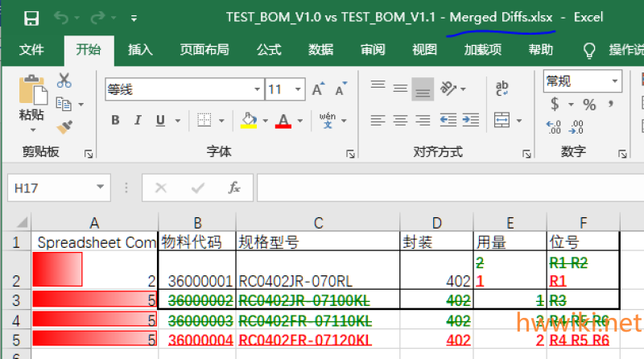Viewport: 644px width, 359px height.
Task: Click the 粘贴 paste clipboard icon
Action: tap(33, 89)
